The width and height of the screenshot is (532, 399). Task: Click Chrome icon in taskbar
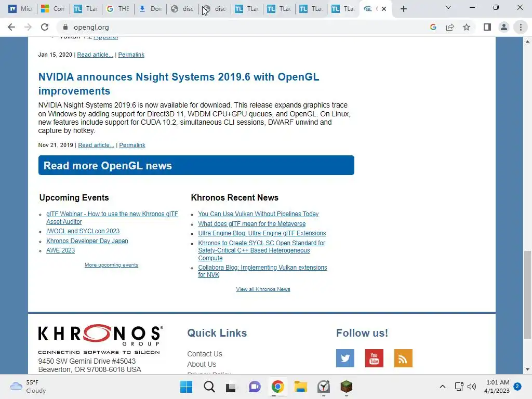pyautogui.click(x=277, y=387)
